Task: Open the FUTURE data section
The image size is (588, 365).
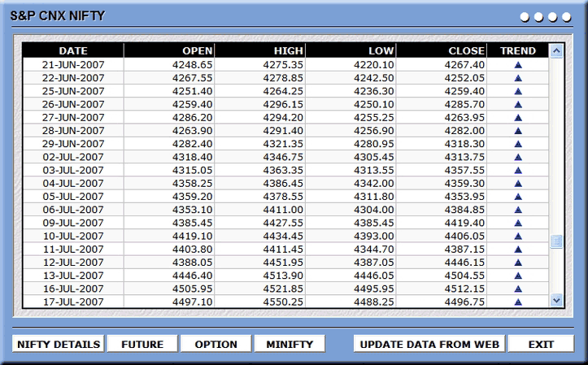Action: pos(142,344)
